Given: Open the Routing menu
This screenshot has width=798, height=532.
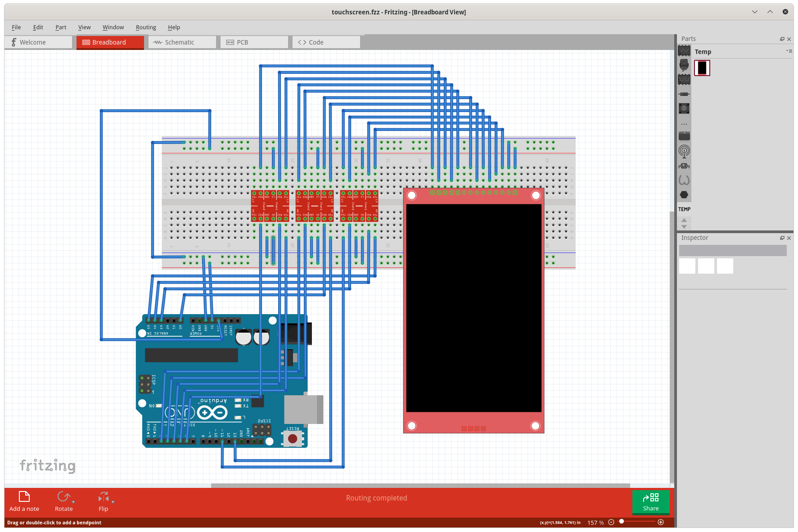Looking at the screenshot, I should [145, 27].
